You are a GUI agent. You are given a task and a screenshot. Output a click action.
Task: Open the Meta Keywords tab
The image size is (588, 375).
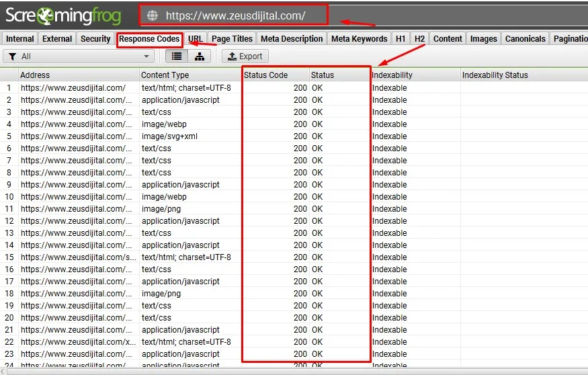coord(360,38)
